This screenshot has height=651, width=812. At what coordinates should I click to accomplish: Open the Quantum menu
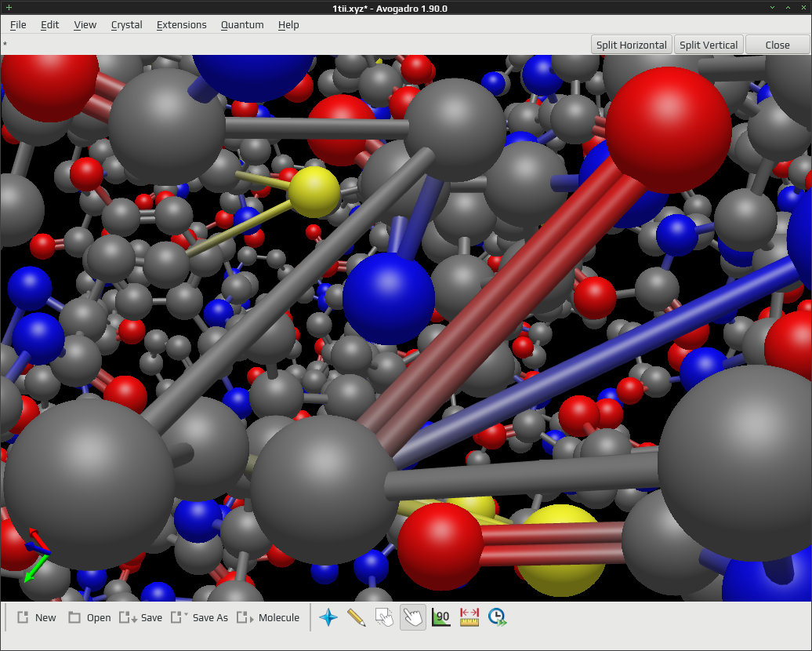click(x=242, y=25)
